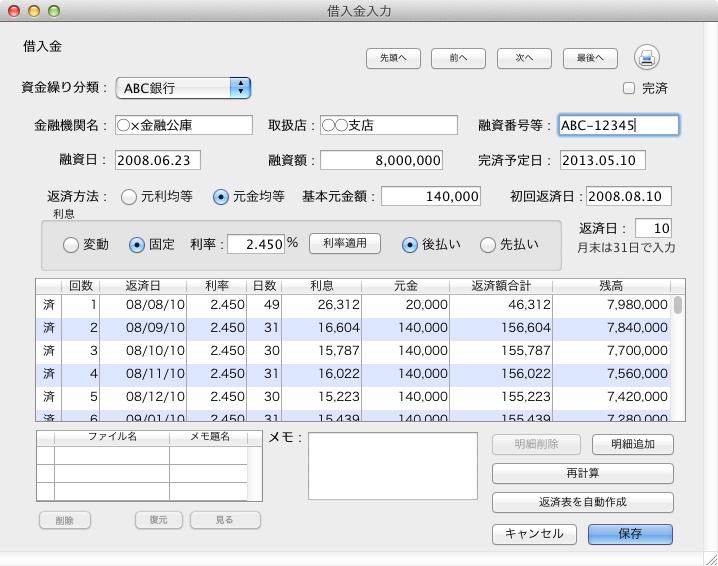The height and width of the screenshot is (566, 718).
Task: Jump to last record with 最後へ
Action: tap(590, 58)
